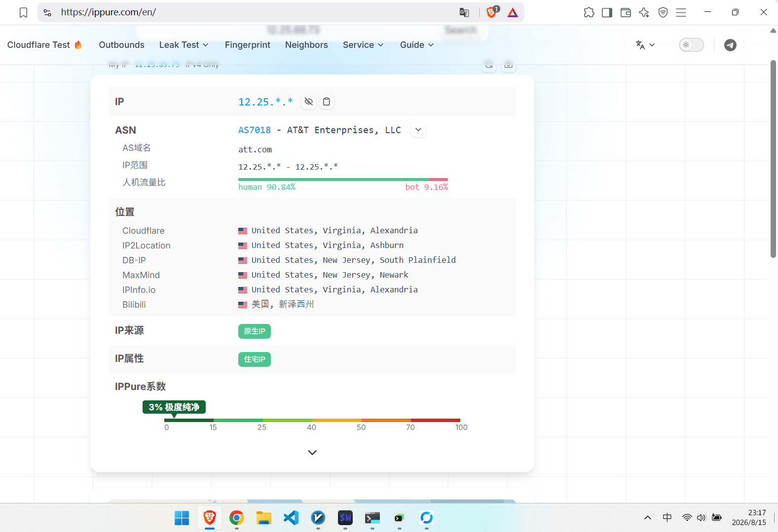Open the page translate icon in address bar
Viewport: 778px width, 532px height.
[464, 12]
